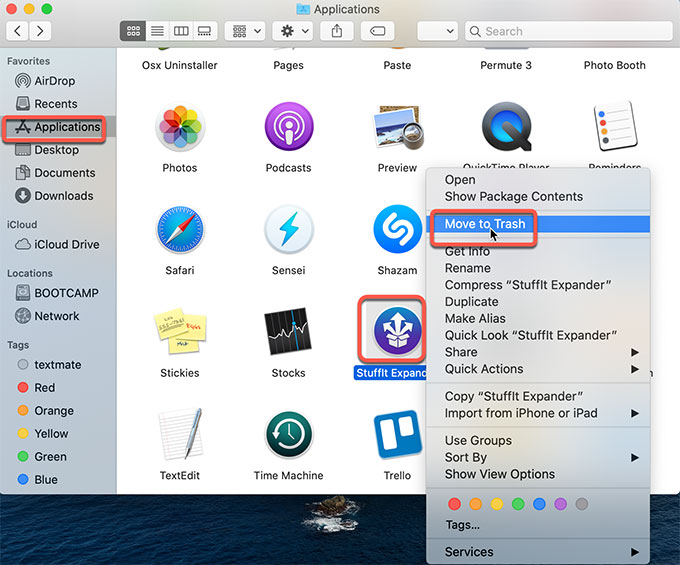Image resolution: width=680 pixels, height=565 pixels.
Task: Open the blank dropdown beside the search field
Action: (437, 31)
